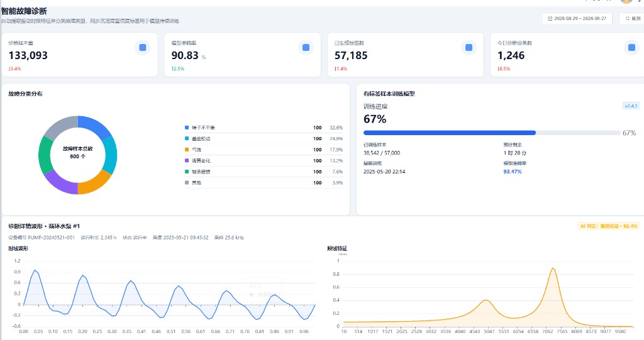644x340 pixels.
Task: Click the v2.4.1 version tag
Action: [x=631, y=106]
